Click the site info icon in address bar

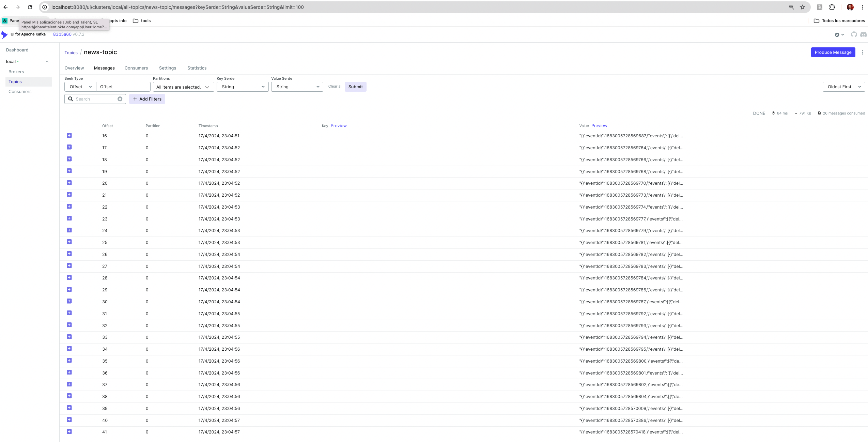(x=45, y=7)
